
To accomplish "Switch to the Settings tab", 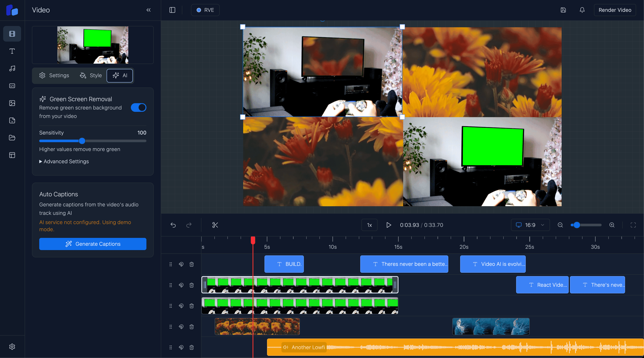I will 54,75.
